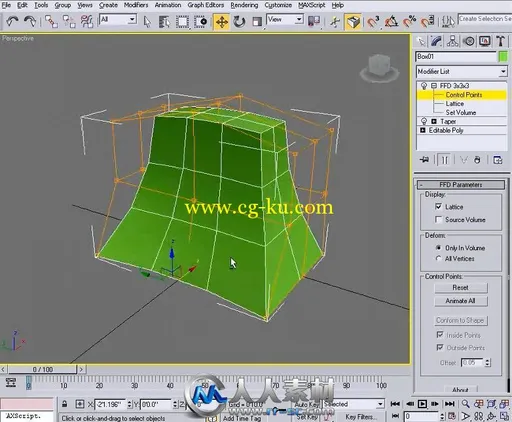This screenshot has width=512, height=422.
Task: Select the Bind to Space Warp tool
Action: 87,22
